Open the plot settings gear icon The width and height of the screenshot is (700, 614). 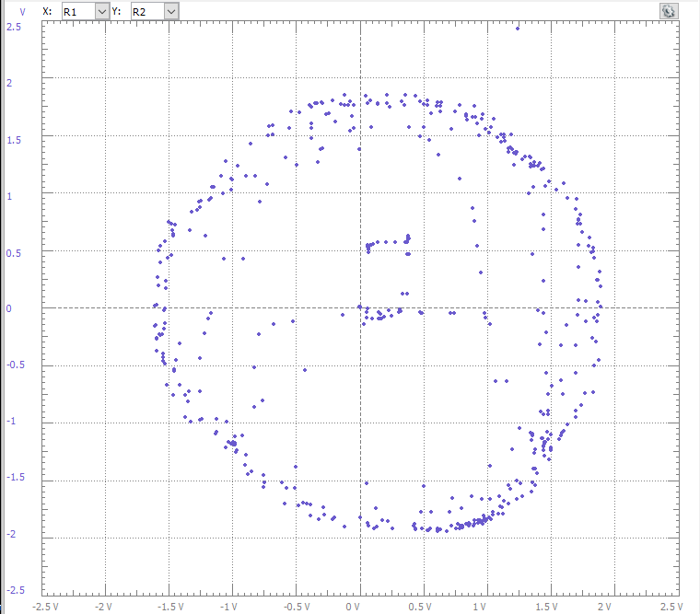point(669,11)
